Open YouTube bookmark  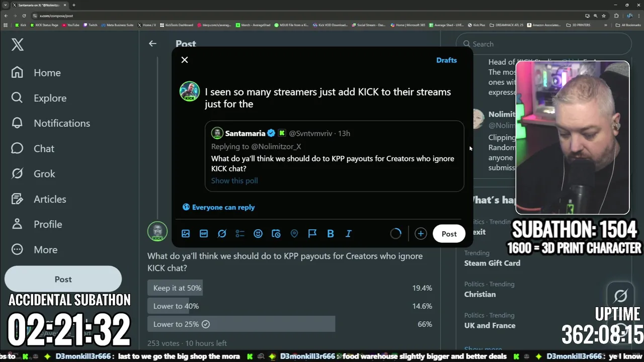coord(71,25)
